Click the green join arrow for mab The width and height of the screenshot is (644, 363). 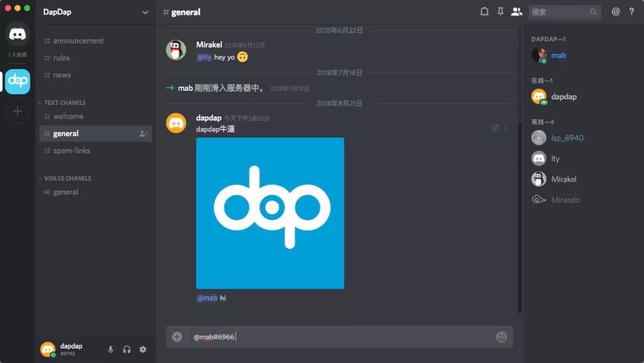(x=169, y=88)
